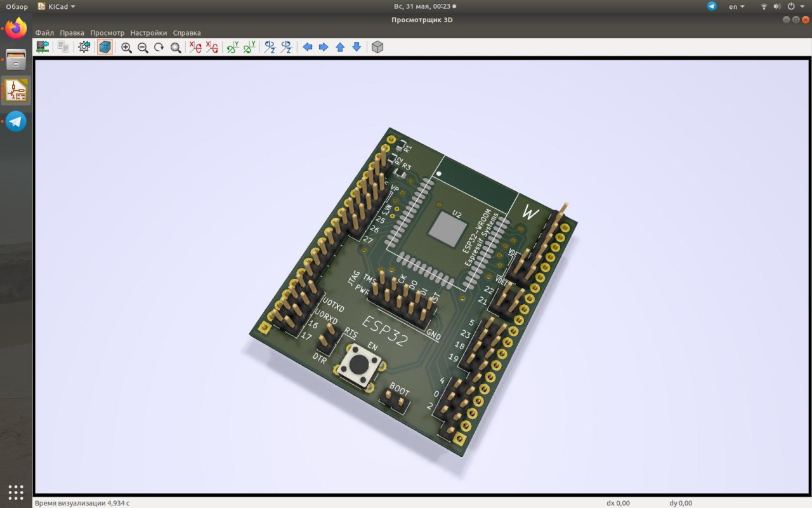The width and height of the screenshot is (812, 508).
Task: Open the Справка menu
Action: click(x=187, y=32)
